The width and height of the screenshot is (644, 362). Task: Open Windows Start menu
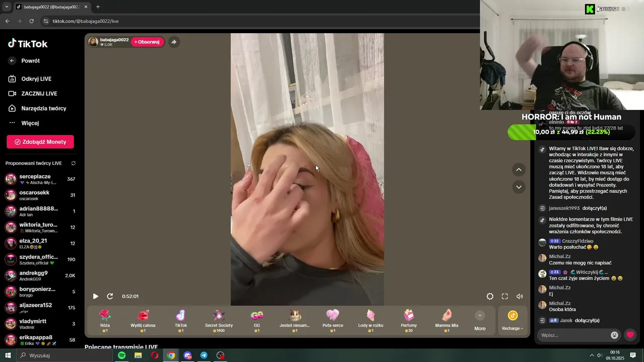click(x=8, y=355)
